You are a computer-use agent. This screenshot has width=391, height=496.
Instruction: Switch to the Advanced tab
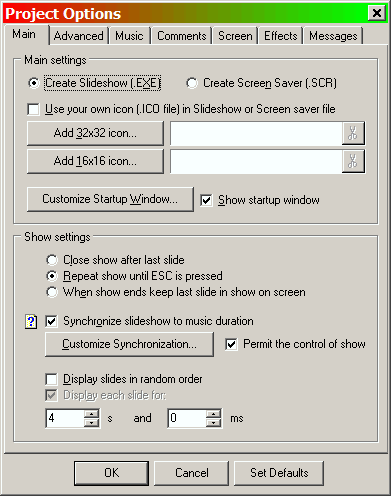pyautogui.click(x=79, y=36)
